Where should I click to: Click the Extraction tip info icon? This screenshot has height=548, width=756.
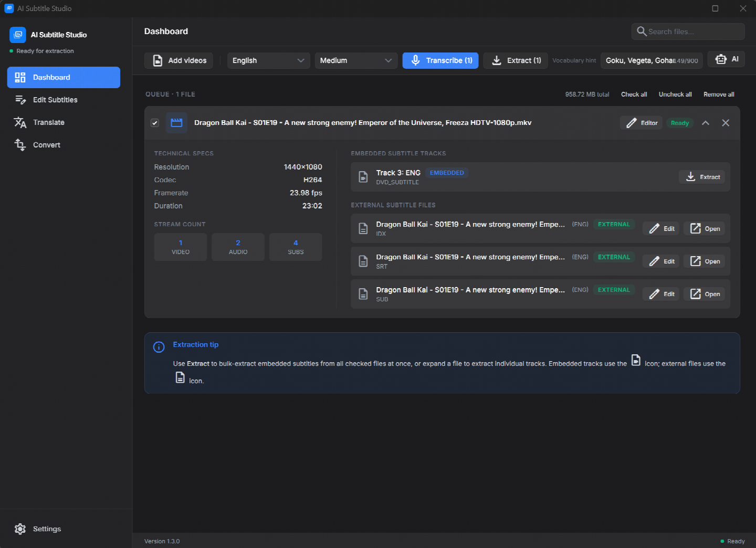tap(159, 347)
